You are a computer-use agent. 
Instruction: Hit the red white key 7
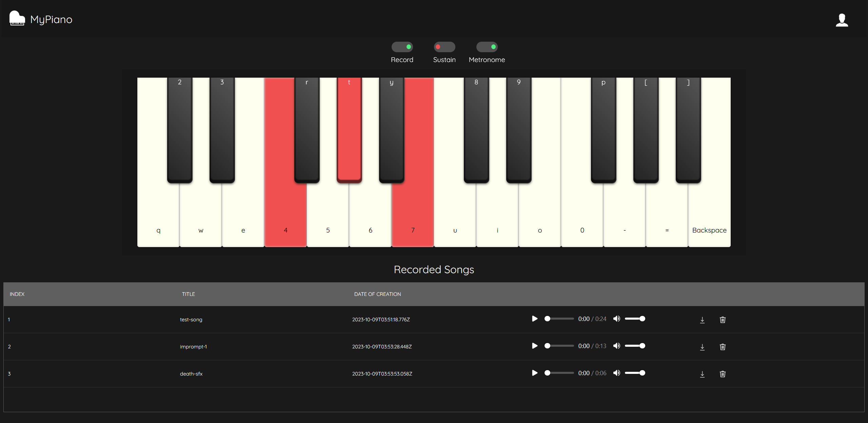click(413, 214)
